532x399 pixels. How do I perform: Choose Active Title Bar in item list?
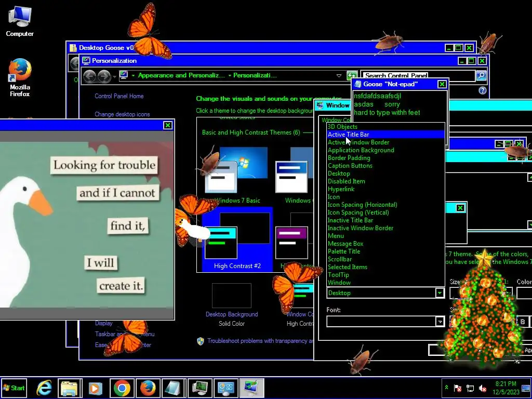(386, 135)
